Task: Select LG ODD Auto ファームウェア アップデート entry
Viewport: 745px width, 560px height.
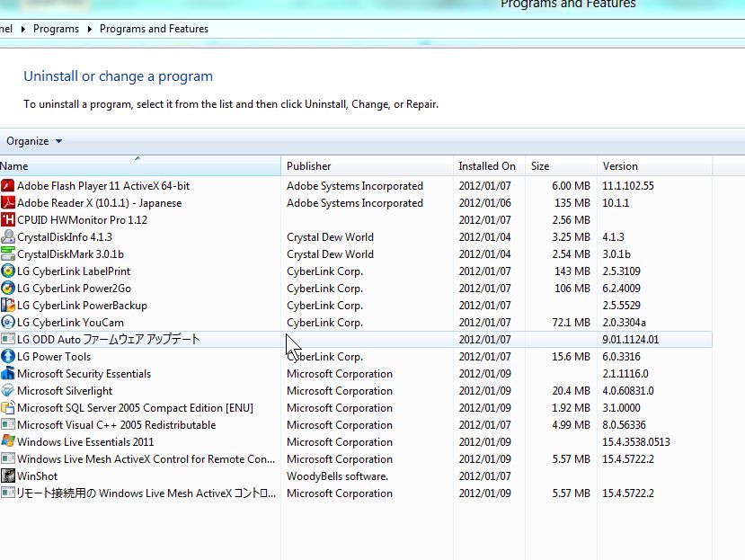Action: point(109,340)
